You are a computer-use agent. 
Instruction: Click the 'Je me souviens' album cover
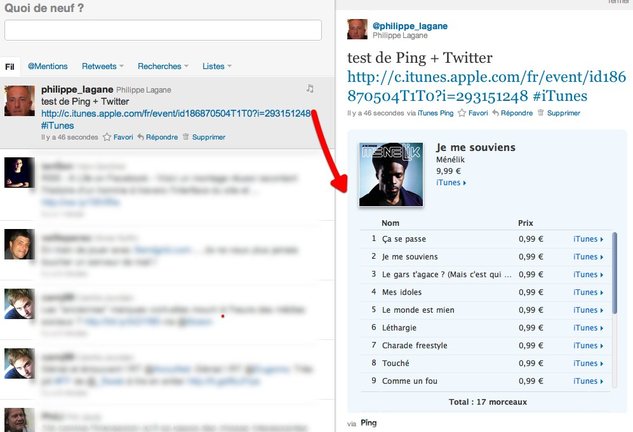[x=390, y=174]
